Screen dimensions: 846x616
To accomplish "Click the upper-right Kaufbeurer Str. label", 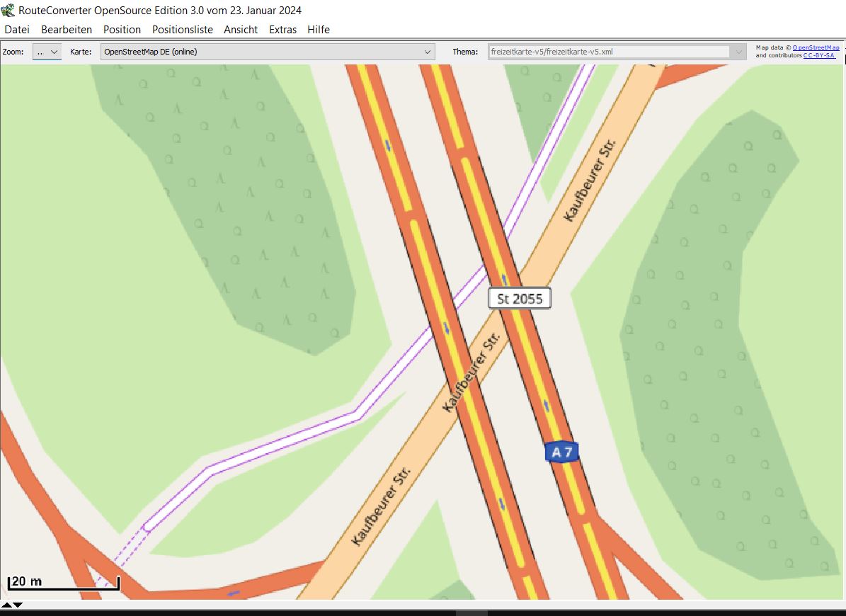I will tap(590, 181).
